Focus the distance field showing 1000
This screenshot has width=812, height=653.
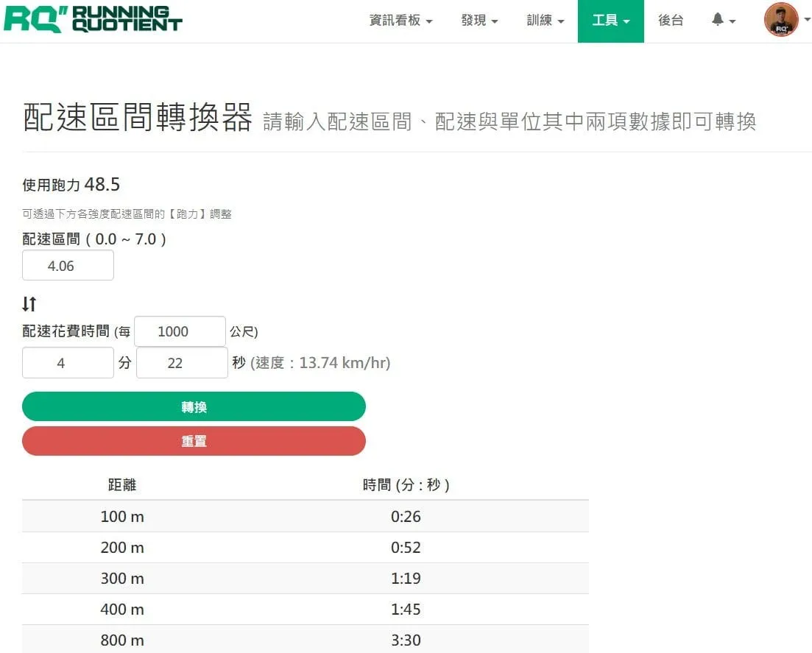pyautogui.click(x=180, y=331)
